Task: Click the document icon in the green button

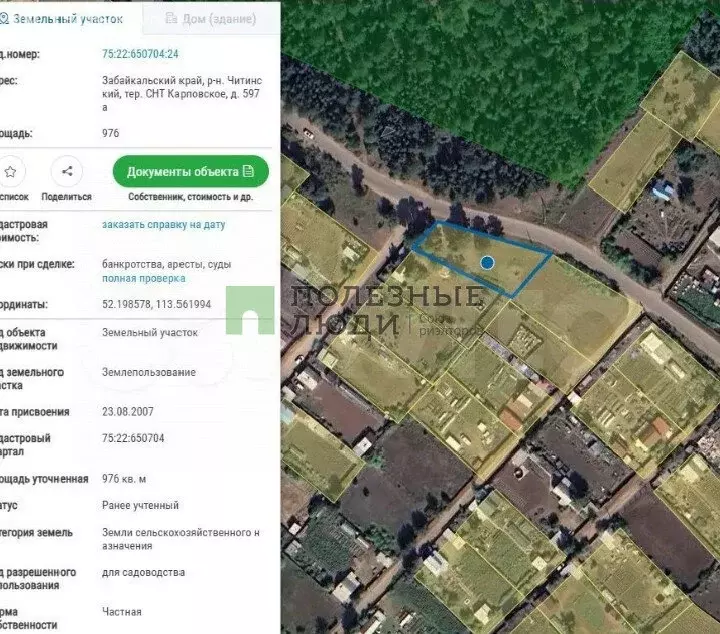Action: coord(248,172)
